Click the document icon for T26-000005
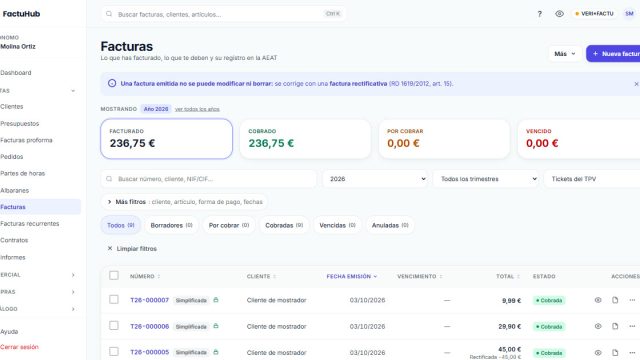 615,352
